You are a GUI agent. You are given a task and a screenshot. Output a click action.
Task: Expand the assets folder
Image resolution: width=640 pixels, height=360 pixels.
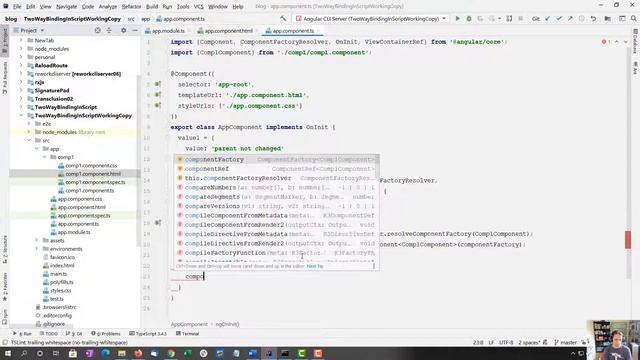pos(37,240)
